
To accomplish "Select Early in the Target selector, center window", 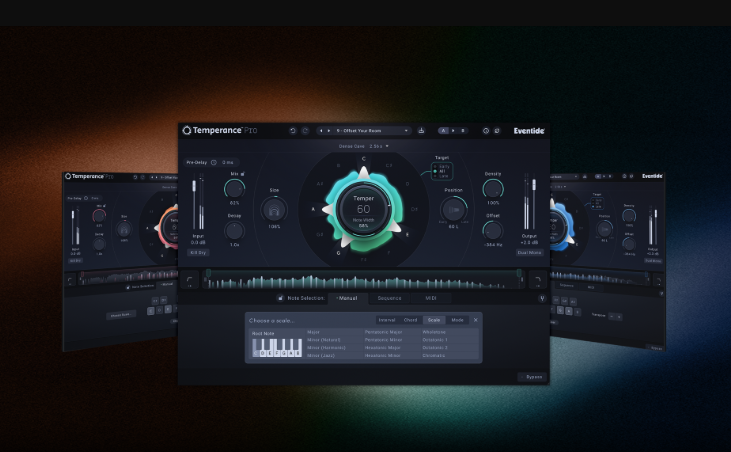I will [441, 166].
